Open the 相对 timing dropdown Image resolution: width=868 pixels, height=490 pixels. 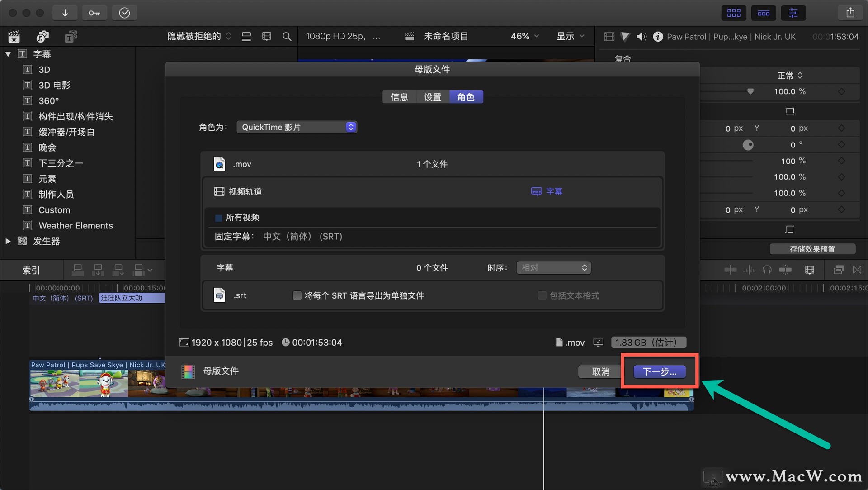tap(553, 267)
